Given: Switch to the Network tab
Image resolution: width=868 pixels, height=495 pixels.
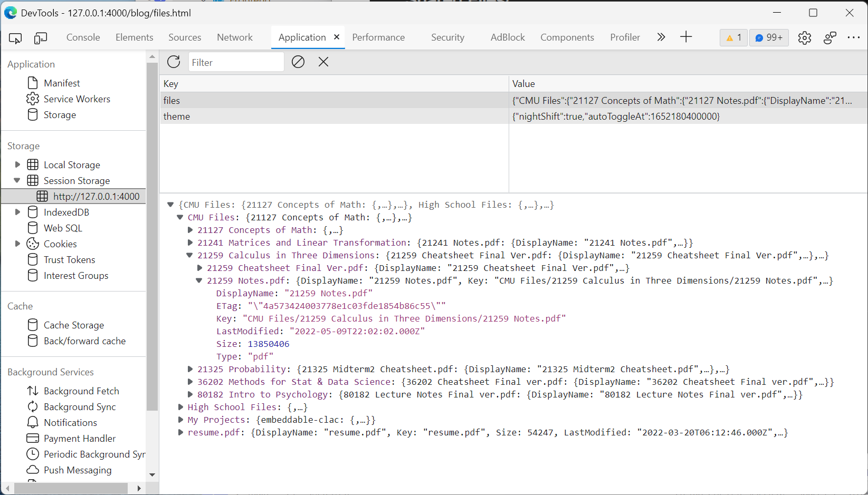Looking at the screenshot, I should tap(235, 37).
